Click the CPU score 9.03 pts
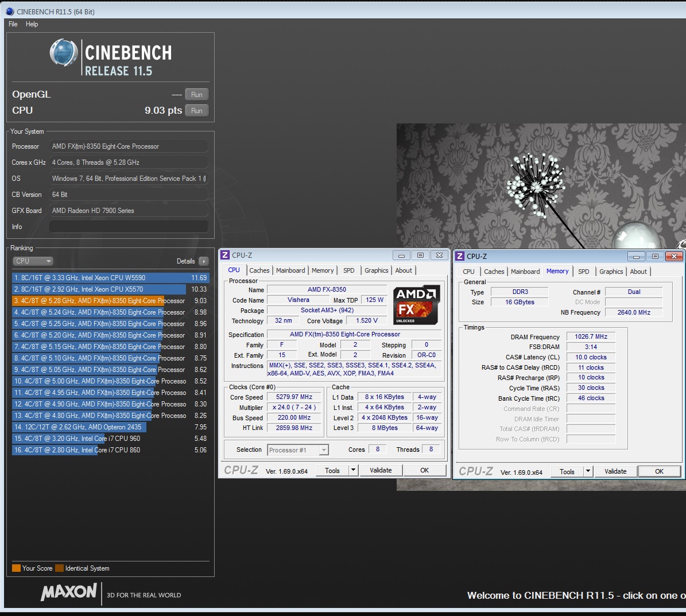 163,111
